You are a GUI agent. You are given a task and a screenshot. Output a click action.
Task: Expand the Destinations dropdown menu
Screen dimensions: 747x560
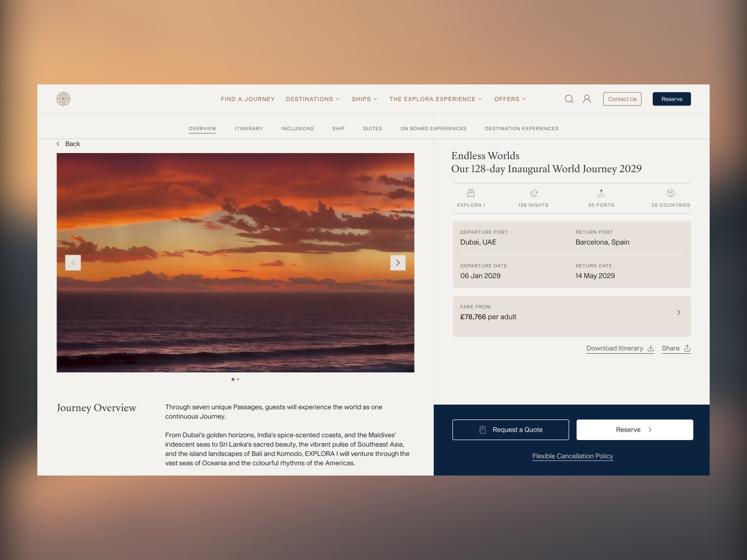pyautogui.click(x=312, y=99)
